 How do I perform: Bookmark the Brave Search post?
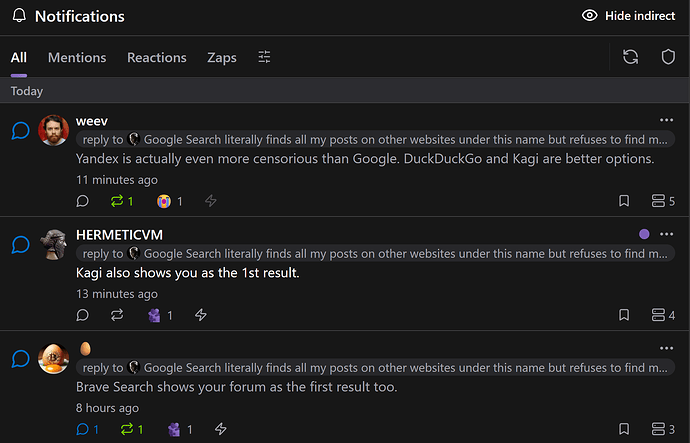pos(624,429)
